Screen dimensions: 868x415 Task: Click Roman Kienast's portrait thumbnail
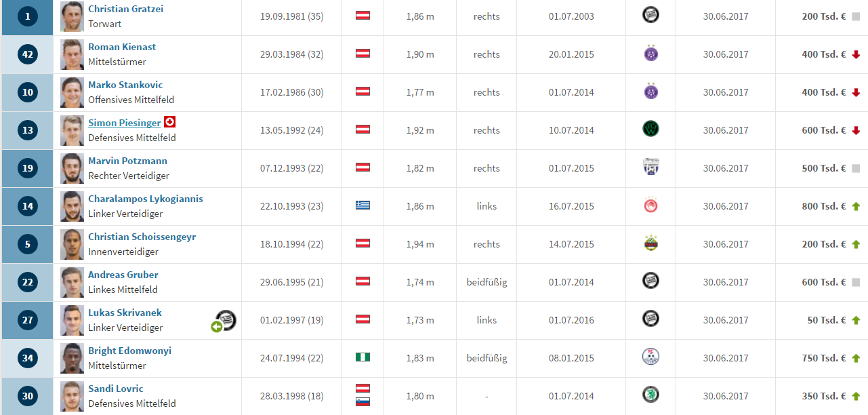(71, 54)
